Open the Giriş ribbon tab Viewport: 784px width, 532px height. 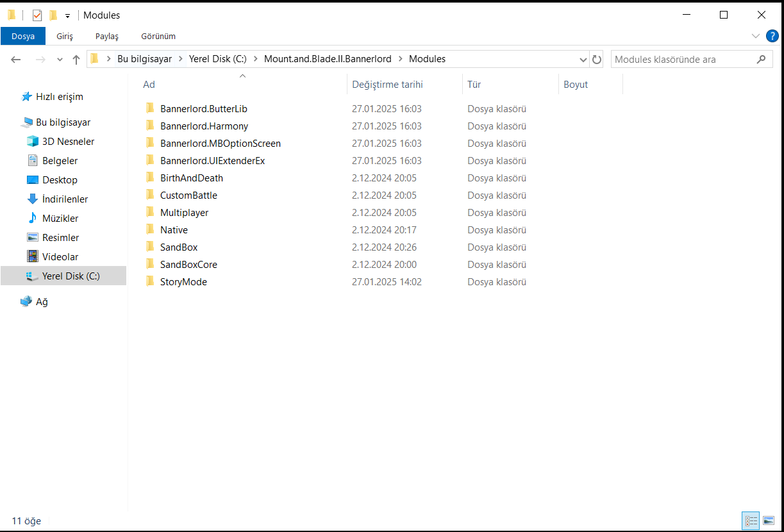click(x=65, y=36)
